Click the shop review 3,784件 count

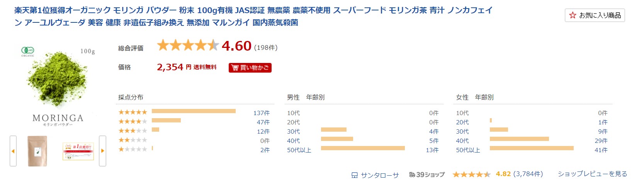pyautogui.click(x=528, y=174)
